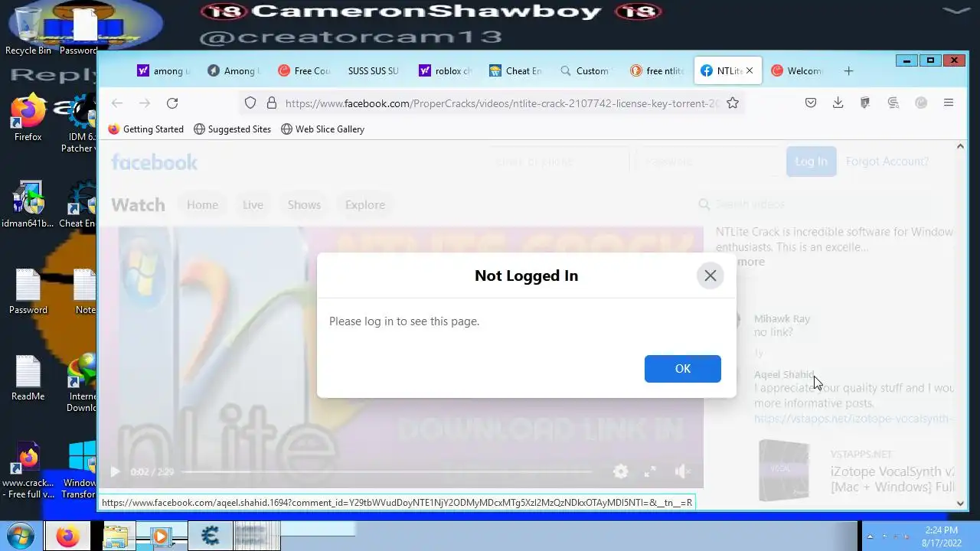
Task: Select the Password text file below idman641b
Action: point(28,292)
